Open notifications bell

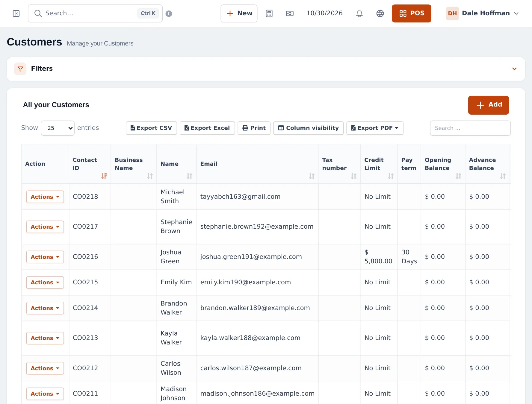pos(359,13)
